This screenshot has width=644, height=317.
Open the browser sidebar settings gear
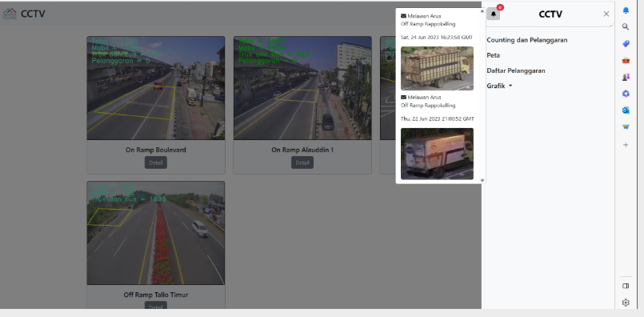click(x=626, y=303)
